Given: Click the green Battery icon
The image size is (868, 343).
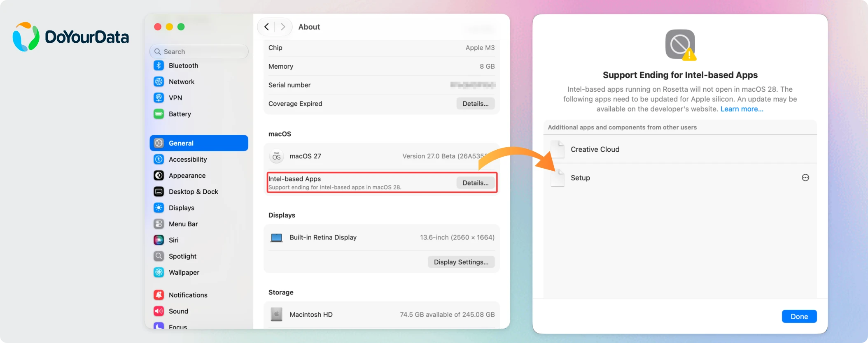Looking at the screenshot, I should pos(159,114).
